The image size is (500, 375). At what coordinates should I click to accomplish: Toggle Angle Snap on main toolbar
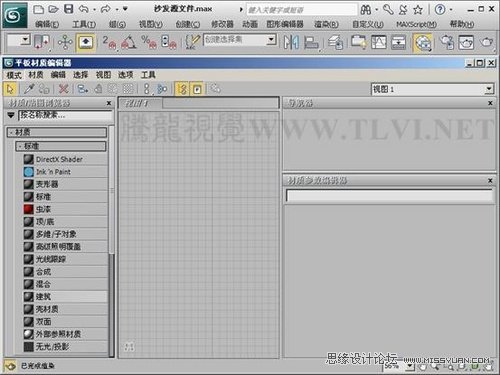(129, 42)
